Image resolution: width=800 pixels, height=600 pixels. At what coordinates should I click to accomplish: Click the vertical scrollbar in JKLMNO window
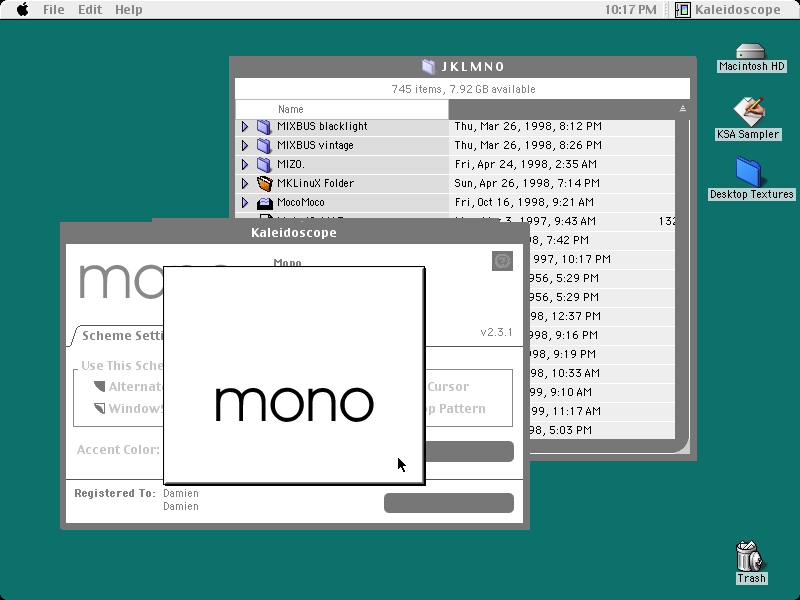pos(683,278)
